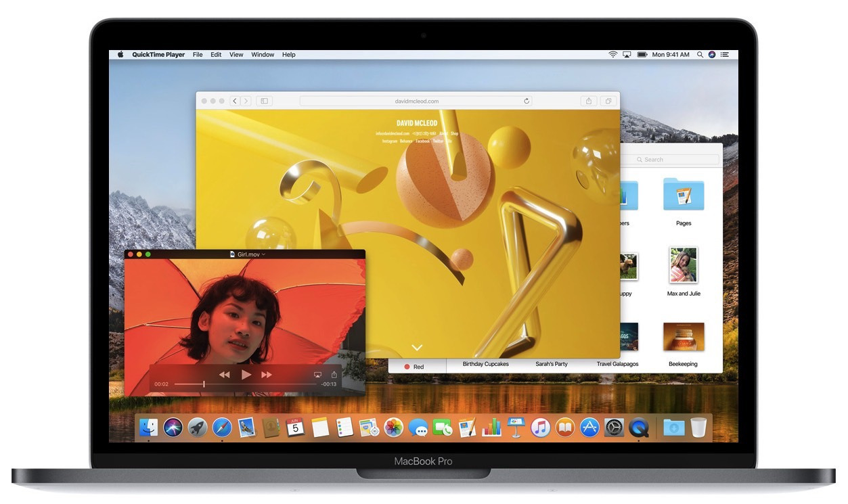Go forward in Safari
The width and height of the screenshot is (848, 504).
pyautogui.click(x=246, y=101)
